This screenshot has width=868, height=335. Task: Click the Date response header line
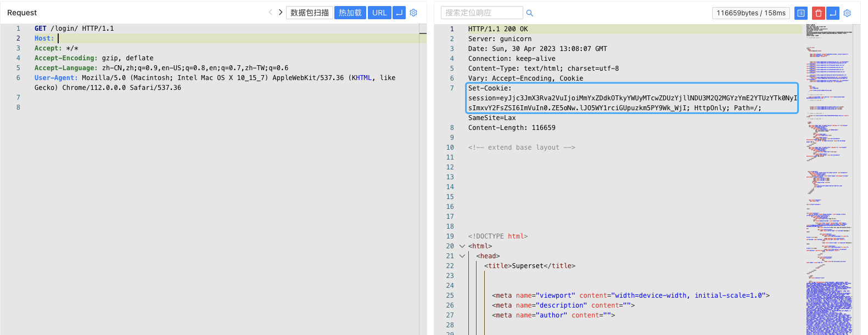[x=537, y=49]
